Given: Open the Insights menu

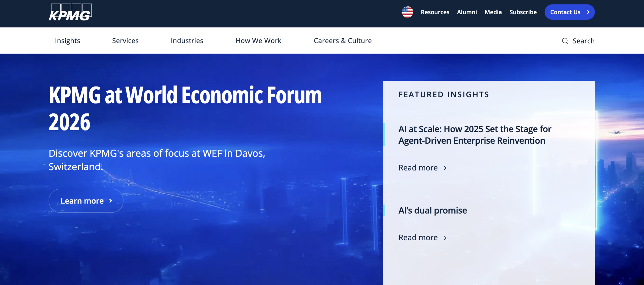Looking at the screenshot, I should tap(67, 41).
